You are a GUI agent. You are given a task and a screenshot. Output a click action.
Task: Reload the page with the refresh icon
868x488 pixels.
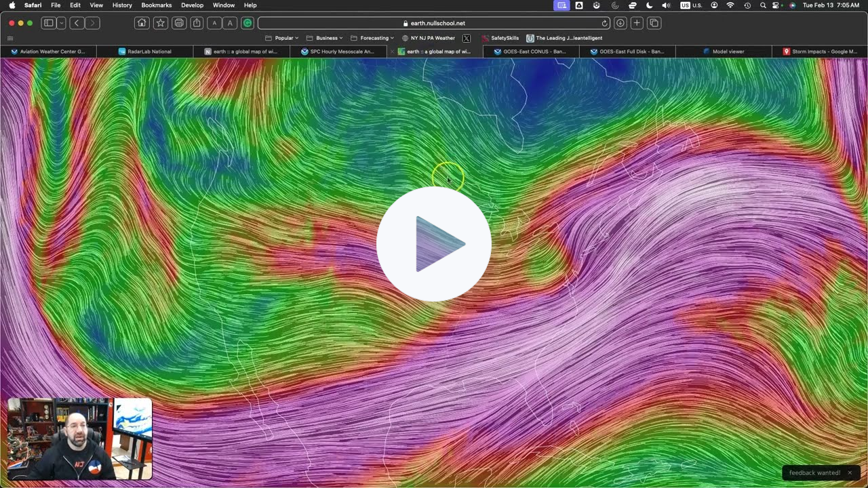click(x=604, y=23)
